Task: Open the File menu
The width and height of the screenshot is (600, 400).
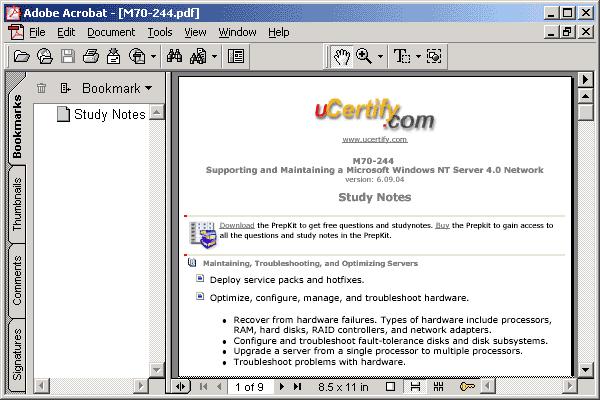Action: [37, 33]
